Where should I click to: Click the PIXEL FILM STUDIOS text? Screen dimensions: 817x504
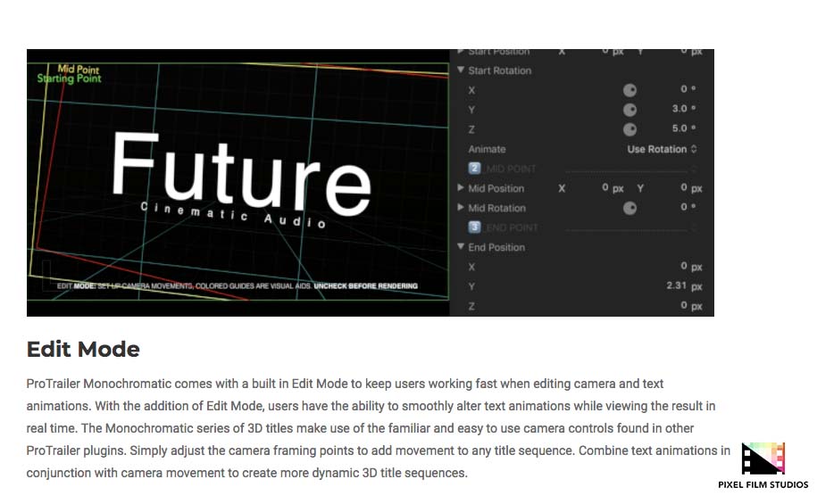(763, 484)
